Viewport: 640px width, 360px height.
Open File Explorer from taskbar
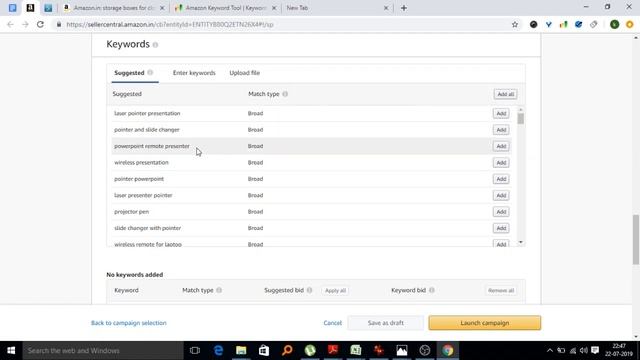click(x=241, y=351)
